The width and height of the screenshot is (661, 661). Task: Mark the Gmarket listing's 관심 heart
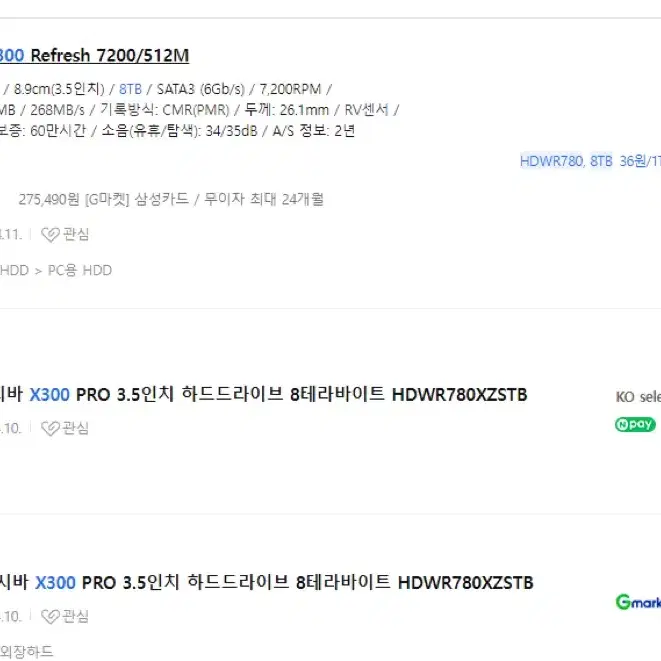(65, 617)
